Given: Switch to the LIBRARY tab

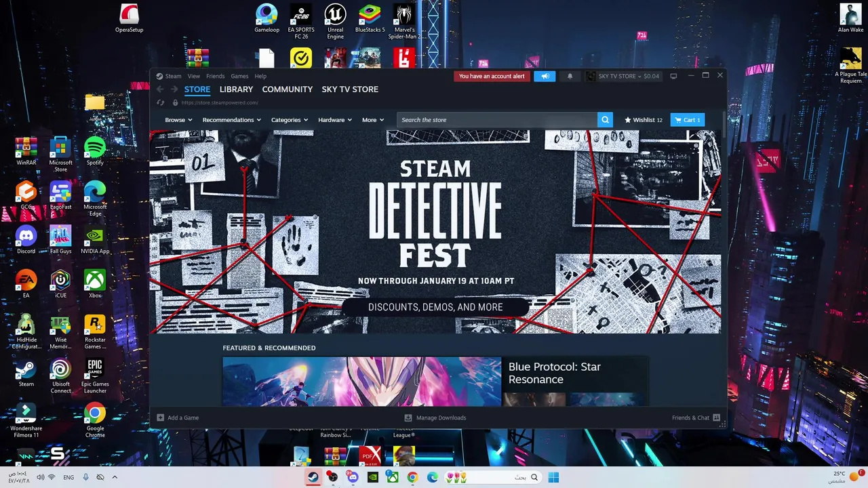Looking at the screenshot, I should click(236, 89).
